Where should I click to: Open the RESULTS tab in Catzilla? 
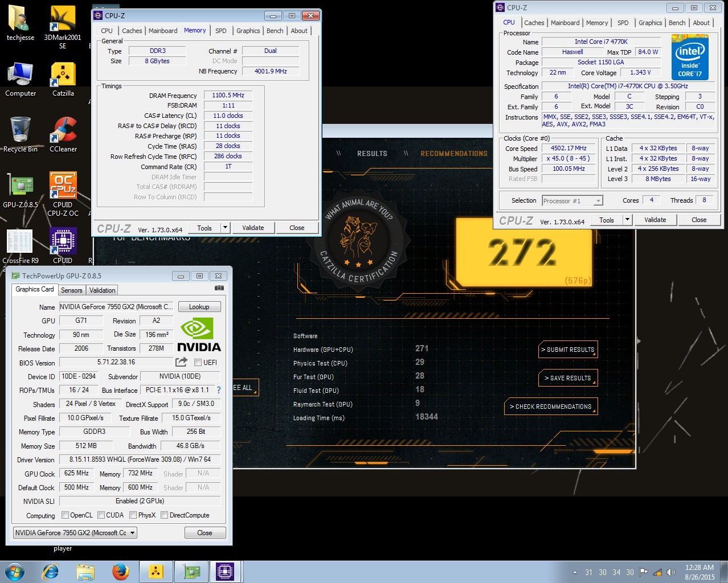point(372,154)
